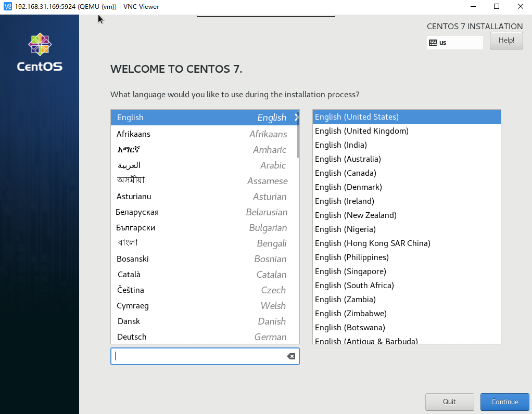Select Deutsch German language row

coord(205,337)
